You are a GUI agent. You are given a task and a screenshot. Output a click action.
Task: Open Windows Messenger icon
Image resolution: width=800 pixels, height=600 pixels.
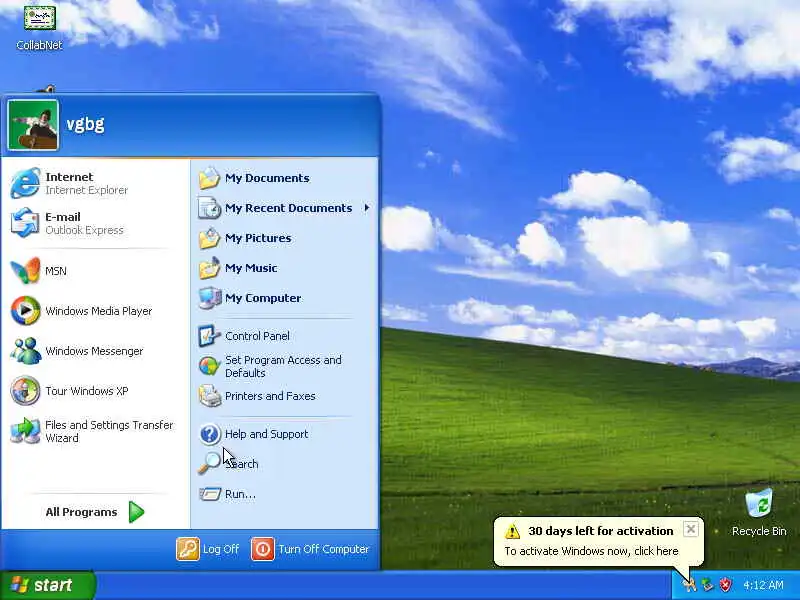(25, 351)
